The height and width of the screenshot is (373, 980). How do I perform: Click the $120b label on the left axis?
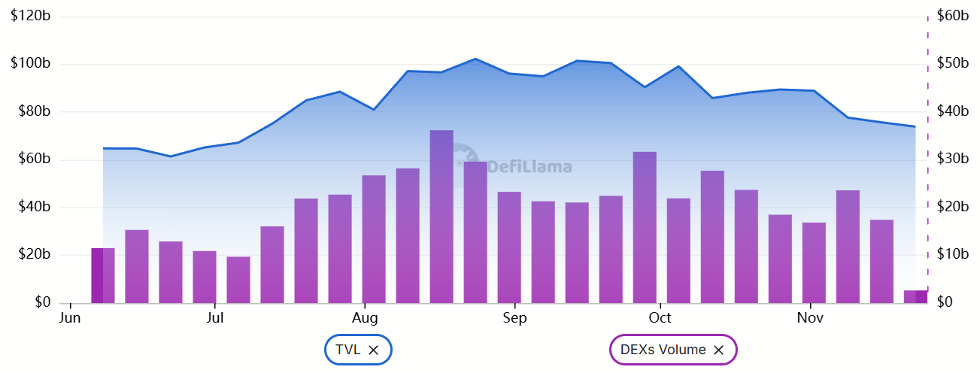coord(31,17)
